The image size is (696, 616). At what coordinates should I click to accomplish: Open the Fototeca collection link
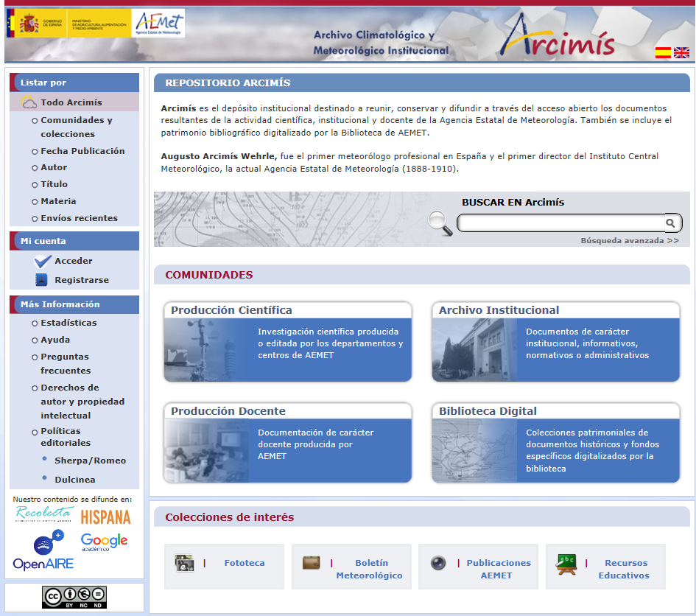(x=244, y=563)
